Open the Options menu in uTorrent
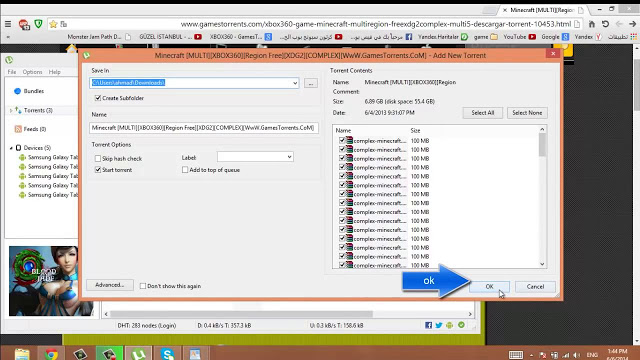The image size is (640, 360). (32, 72)
